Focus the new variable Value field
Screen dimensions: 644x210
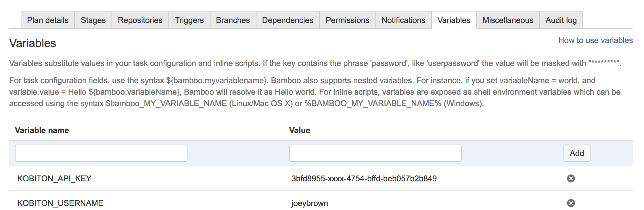point(375,153)
